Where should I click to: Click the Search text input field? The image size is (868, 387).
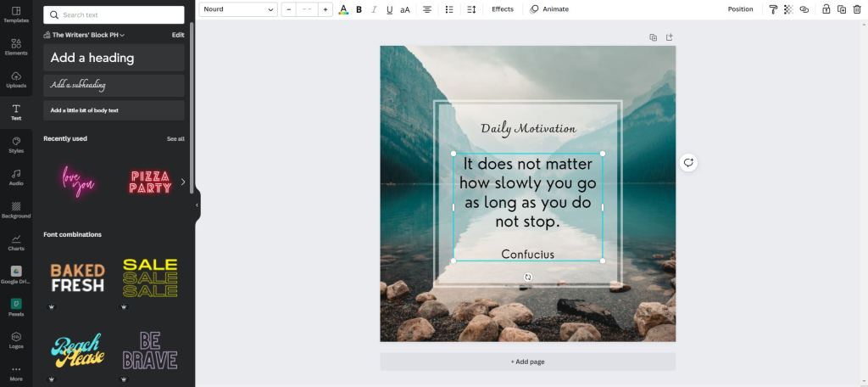(x=114, y=14)
